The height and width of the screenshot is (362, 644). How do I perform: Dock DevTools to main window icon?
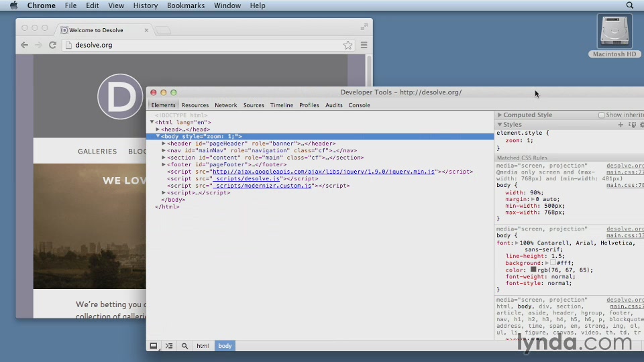pyautogui.click(x=154, y=346)
